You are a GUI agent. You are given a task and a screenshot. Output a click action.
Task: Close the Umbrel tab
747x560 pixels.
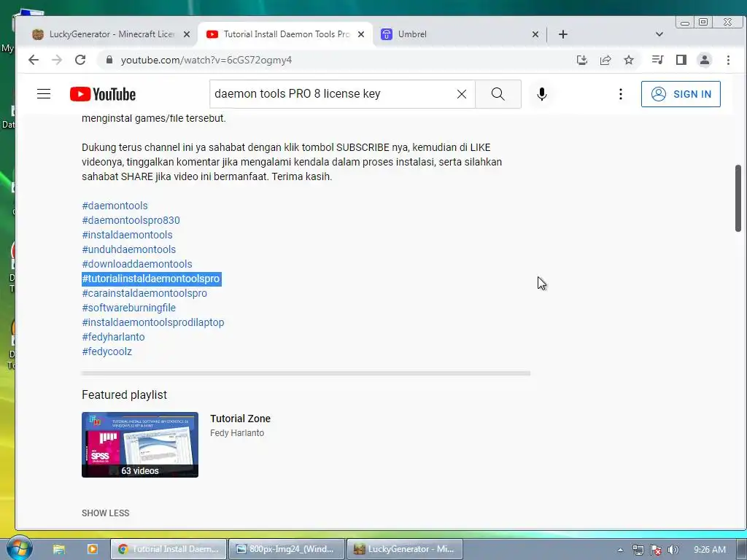535,34
